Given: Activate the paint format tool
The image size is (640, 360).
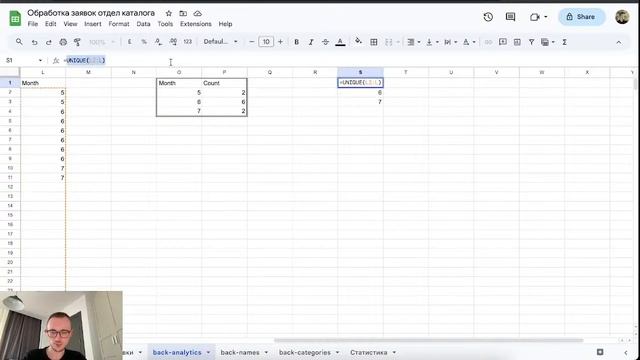Looking at the screenshot, I should [77, 42].
